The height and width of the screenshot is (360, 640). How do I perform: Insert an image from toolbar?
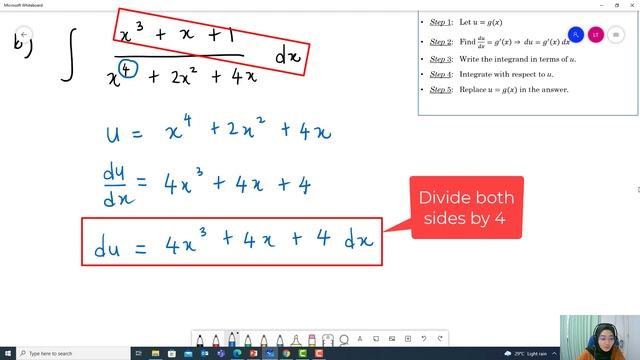coord(392,339)
